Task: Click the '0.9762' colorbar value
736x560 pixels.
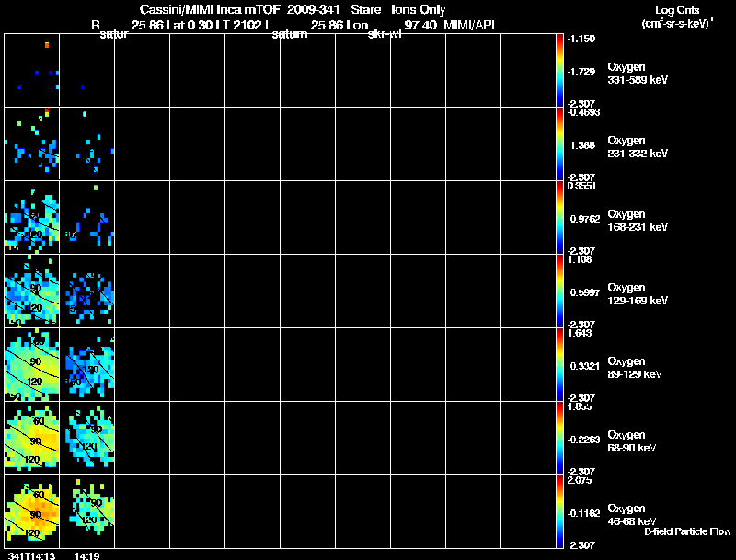Action: [x=585, y=219]
